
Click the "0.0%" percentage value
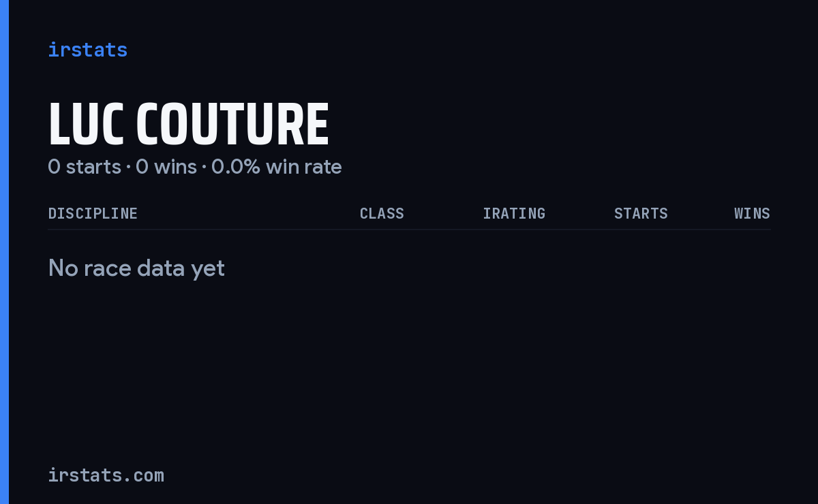point(236,167)
